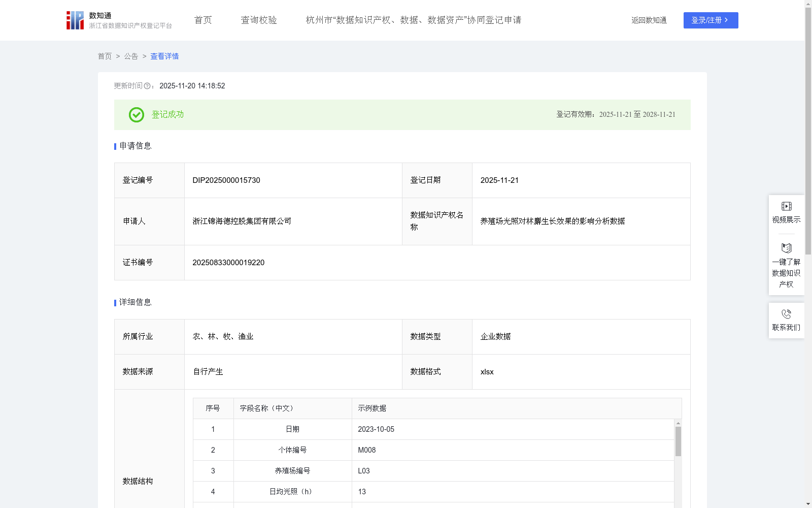The height and width of the screenshot is (508, 812).
Task: Open 杭州市协同登记申请 navigation item
Action: (x=414, y=20)
